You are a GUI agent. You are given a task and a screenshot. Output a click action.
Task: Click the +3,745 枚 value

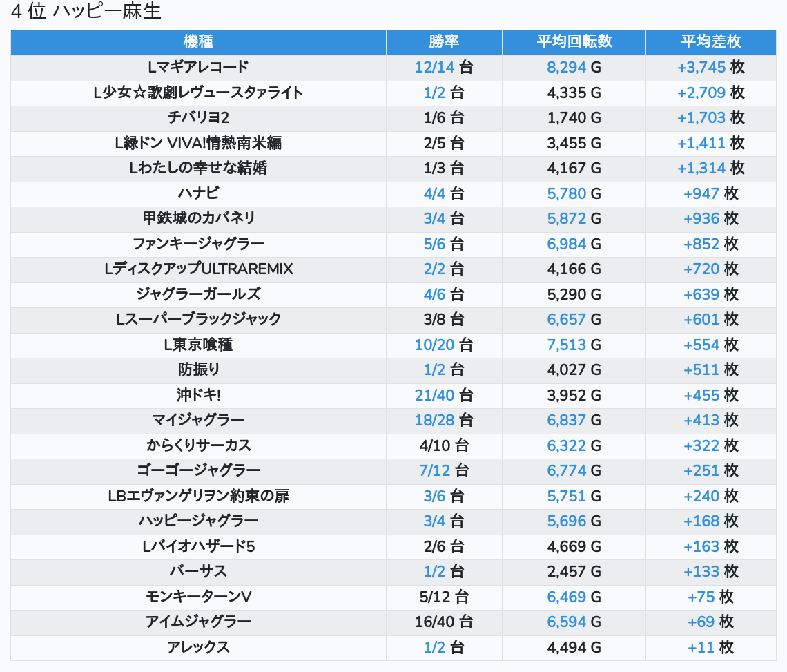[710, 67]
